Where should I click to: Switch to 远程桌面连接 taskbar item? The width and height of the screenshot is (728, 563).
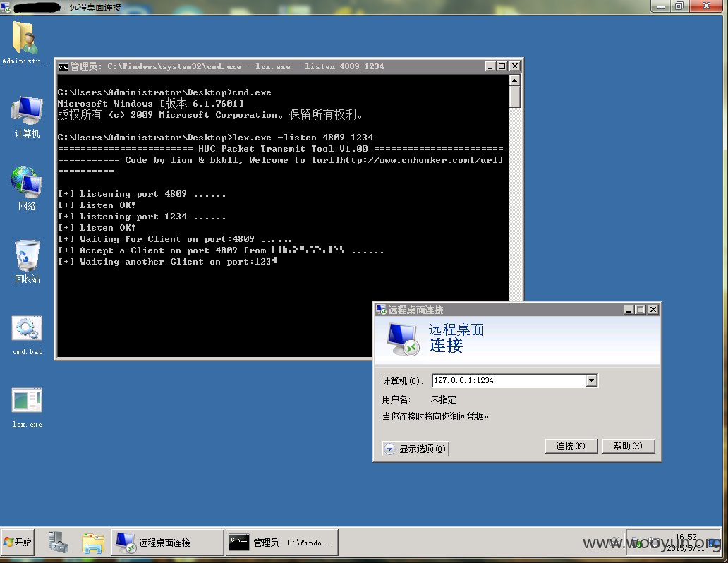tap(168, 542)
